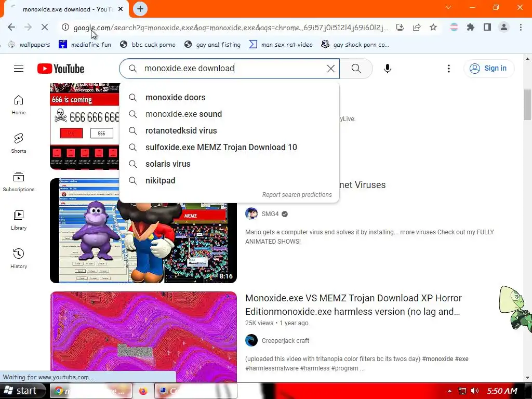Click the #monoxide hashtag

[x=437, y=359]
